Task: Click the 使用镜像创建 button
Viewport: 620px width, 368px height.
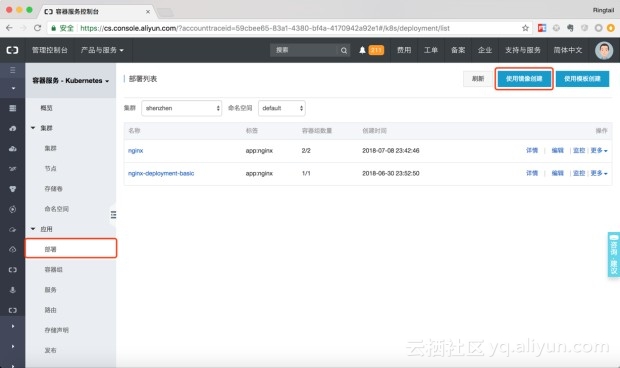Action: [524, 79]
